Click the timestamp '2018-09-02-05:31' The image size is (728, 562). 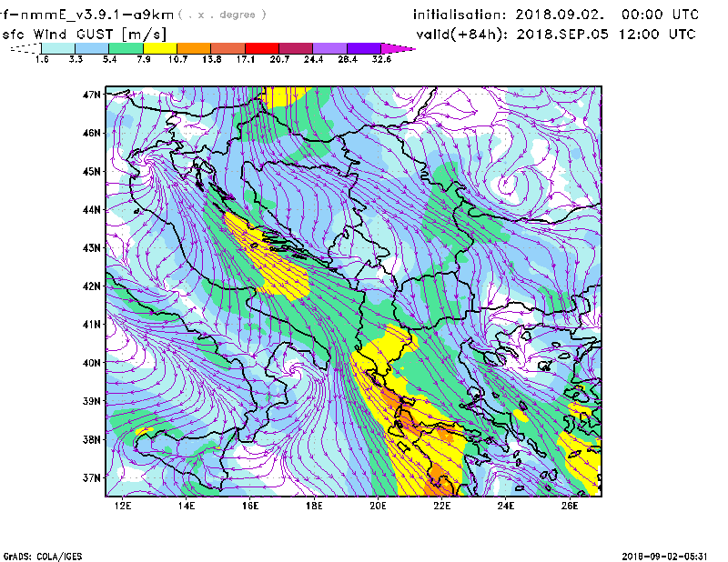[664, 557]
